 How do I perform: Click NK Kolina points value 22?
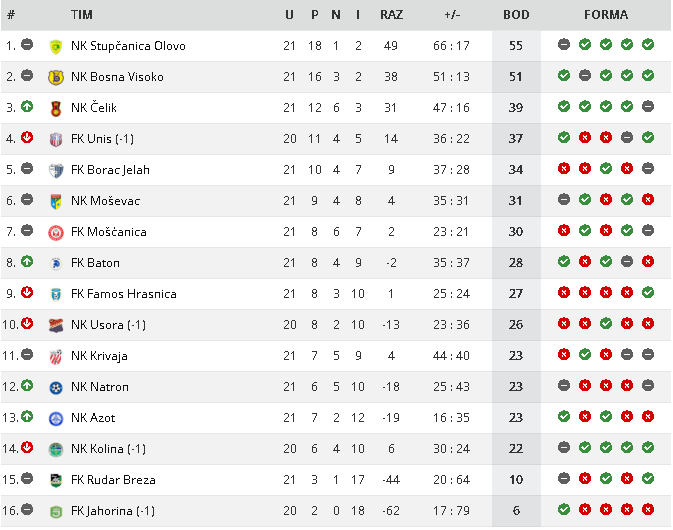click(516, 449)
